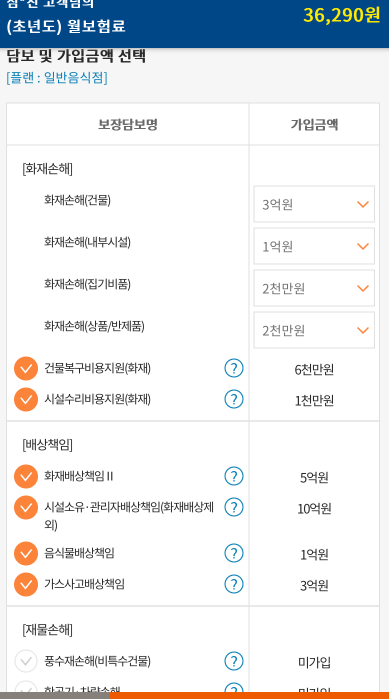Open help for 시설수리비용지원(화재)
Screen dimensions: 389x699
234,399
